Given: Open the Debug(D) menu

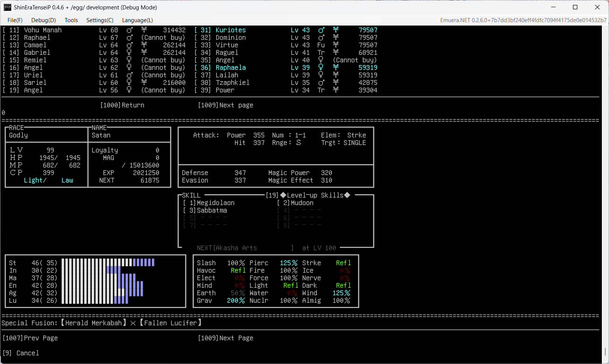Looking at the screenshot, I should coord(43,20).
